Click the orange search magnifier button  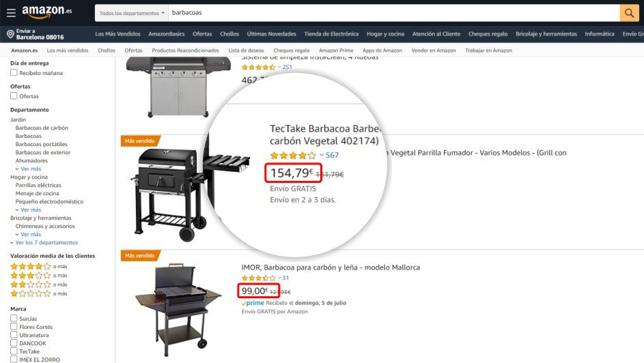tap(629, 13)
